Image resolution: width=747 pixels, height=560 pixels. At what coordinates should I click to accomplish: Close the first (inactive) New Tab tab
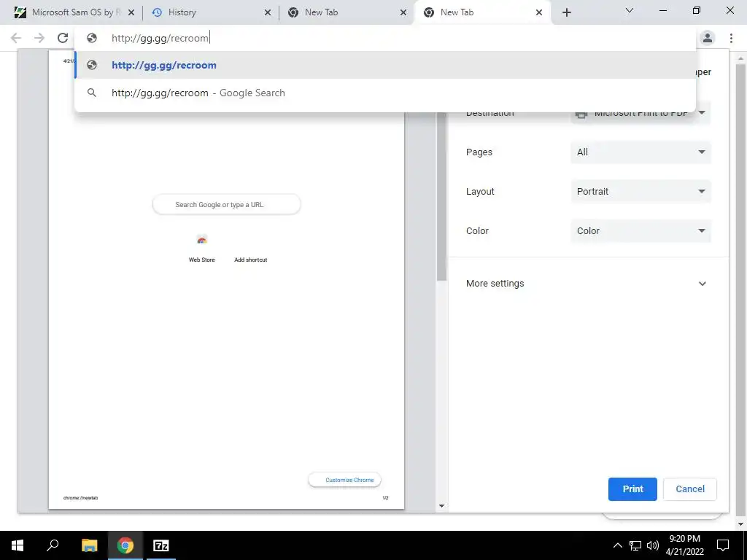tap(403, 13)
